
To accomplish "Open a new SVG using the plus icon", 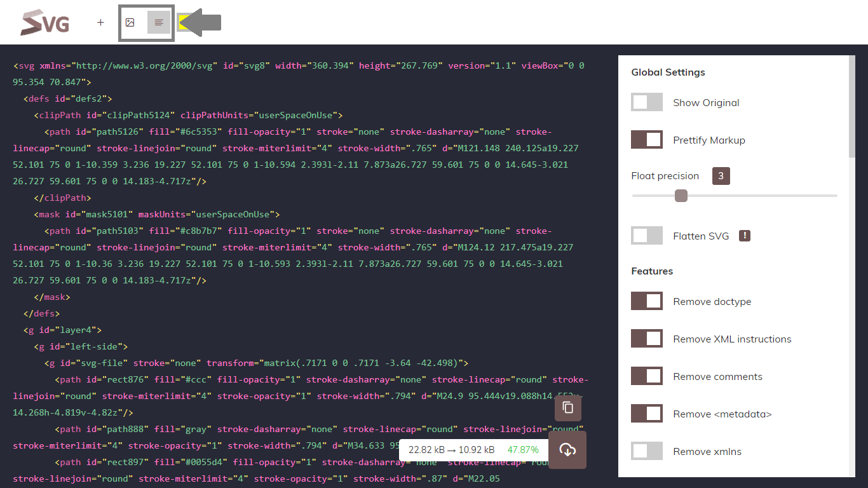I will [100, 22].
